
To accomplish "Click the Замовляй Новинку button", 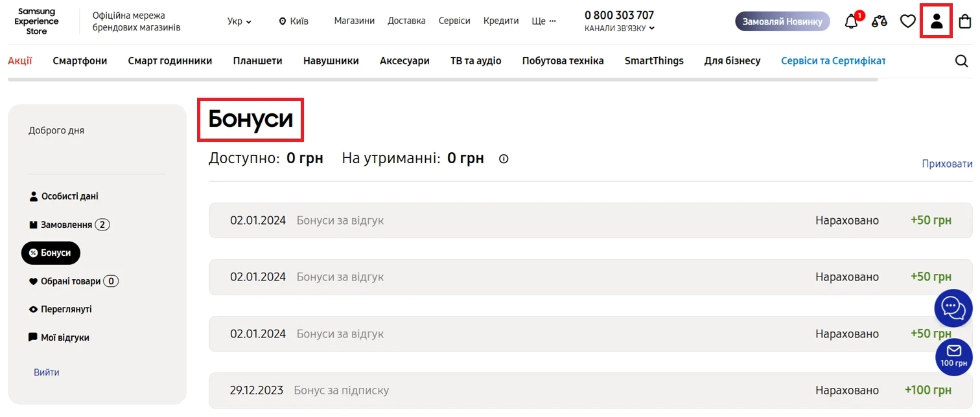I will click(782, 21).
